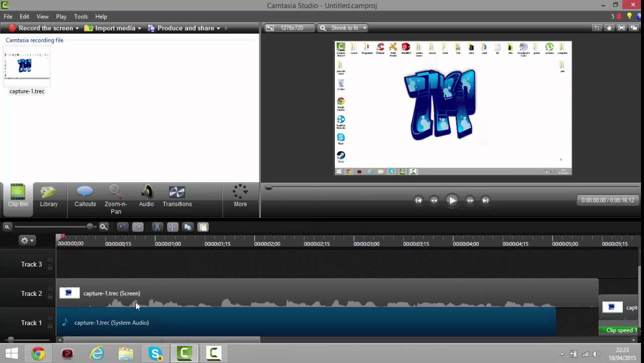Screen dimensions: 644x363
Task: Step forward in preview playback
Action: pyautogui.click(x=470, y=200)
